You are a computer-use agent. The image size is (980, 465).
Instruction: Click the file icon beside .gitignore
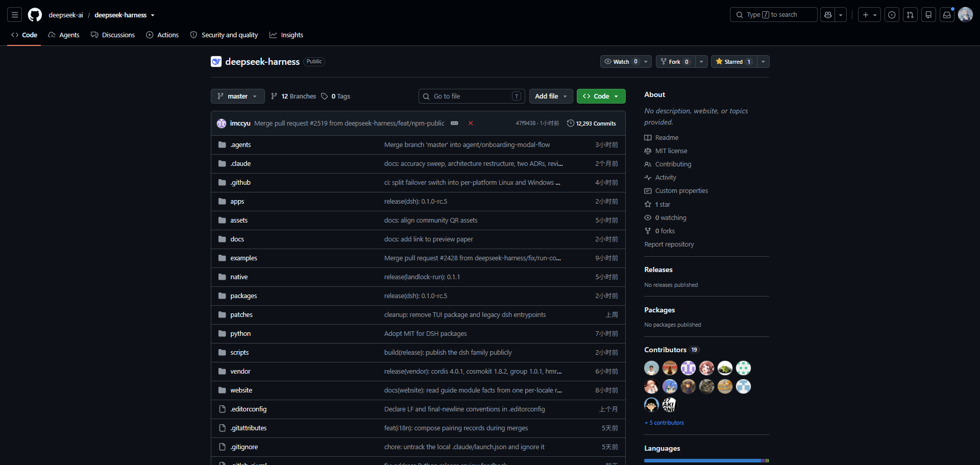click(x=222, y=447)
